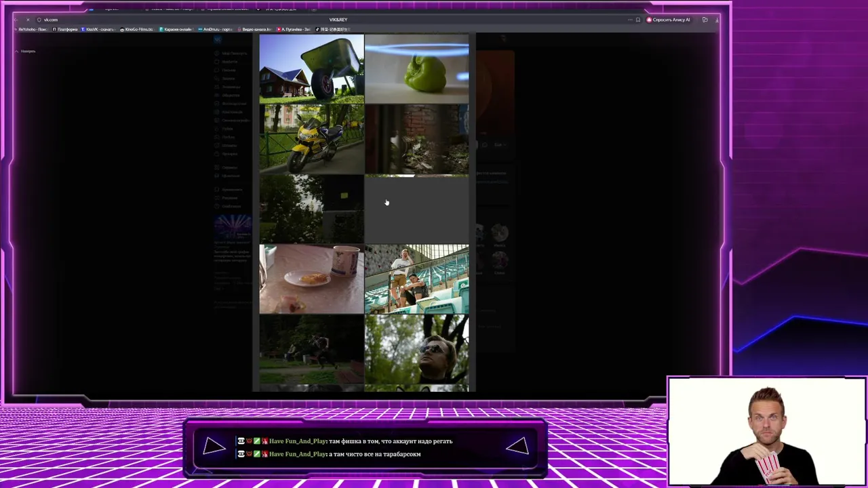Open the Караоке онлайн bookmark
Screen dimensions: 868x488
(x=176, y=29)
